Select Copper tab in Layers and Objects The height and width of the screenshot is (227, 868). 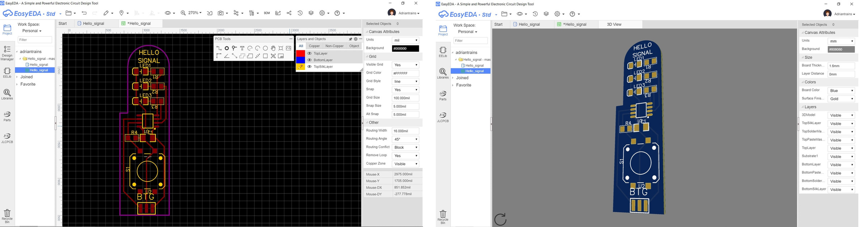click(x=314, y=46)
